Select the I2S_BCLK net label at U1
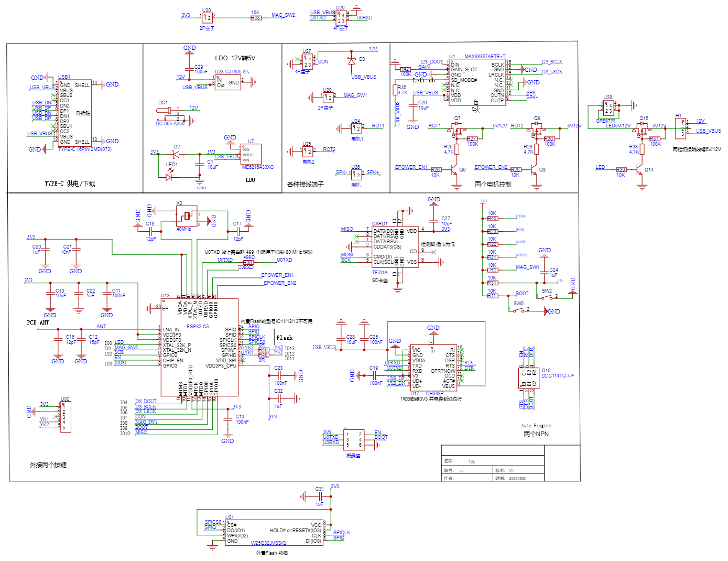This screenshot has height=561, width=728. coord(552,61)
